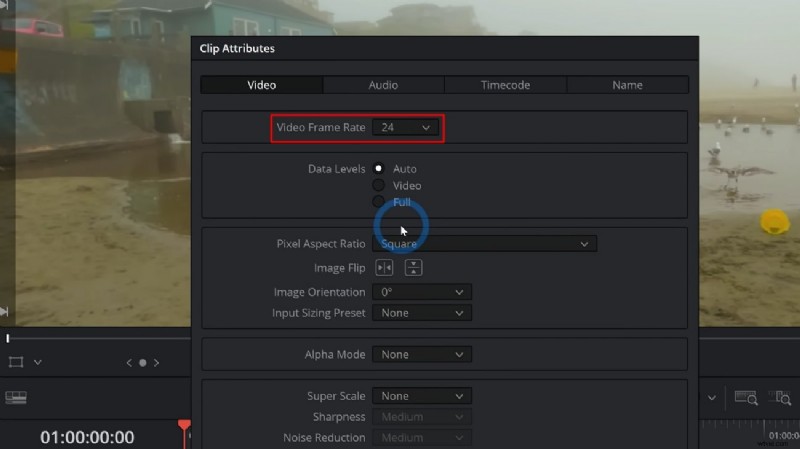The height and width of the screenshot is (449, 800).
Task: Open timeline view options icon
Action: tap(16, 397)
